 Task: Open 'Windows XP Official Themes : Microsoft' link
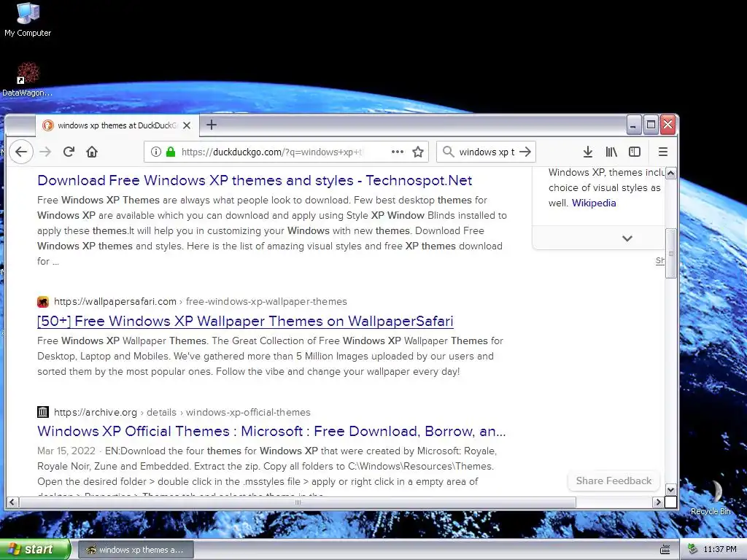click(271, 431)
